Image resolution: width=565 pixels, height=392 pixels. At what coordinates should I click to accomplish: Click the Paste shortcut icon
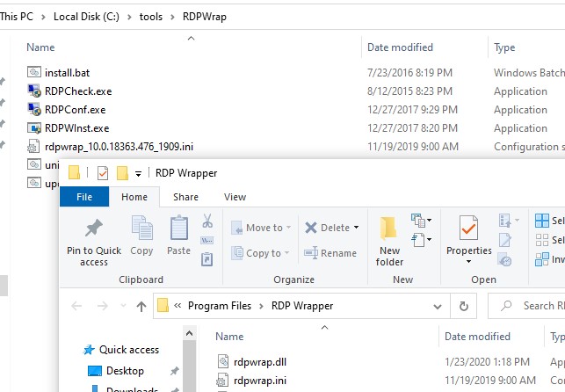coord(206,259)
